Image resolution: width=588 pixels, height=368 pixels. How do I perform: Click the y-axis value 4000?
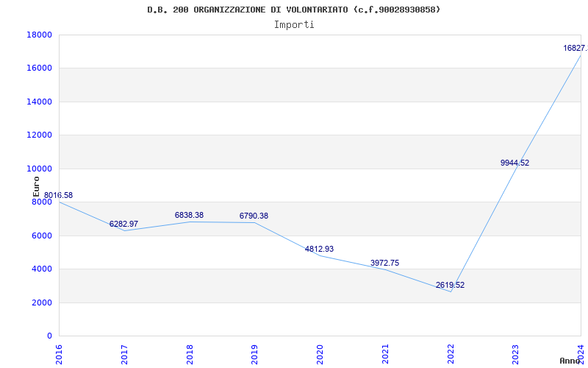click(42, 269)
